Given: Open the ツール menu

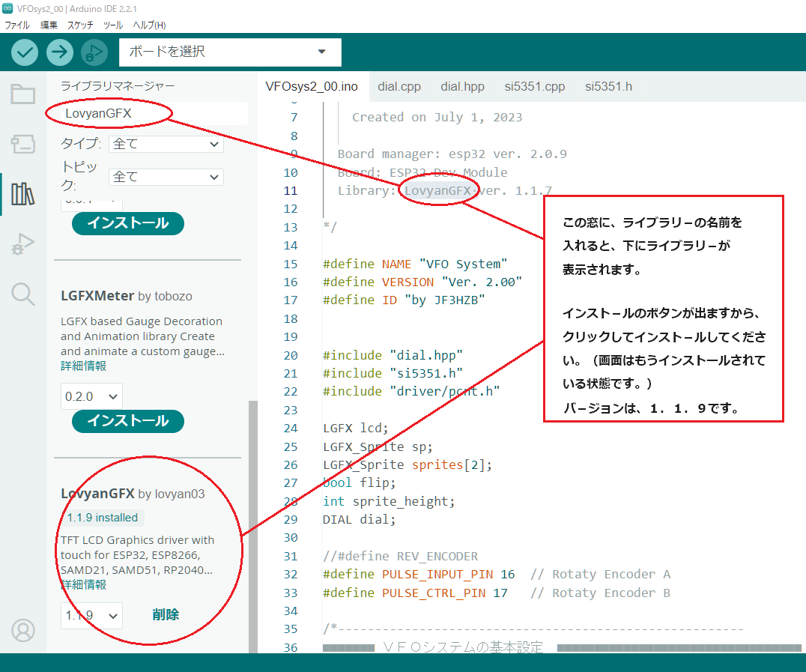Looking at the screenshot, I should pos(112,25).
